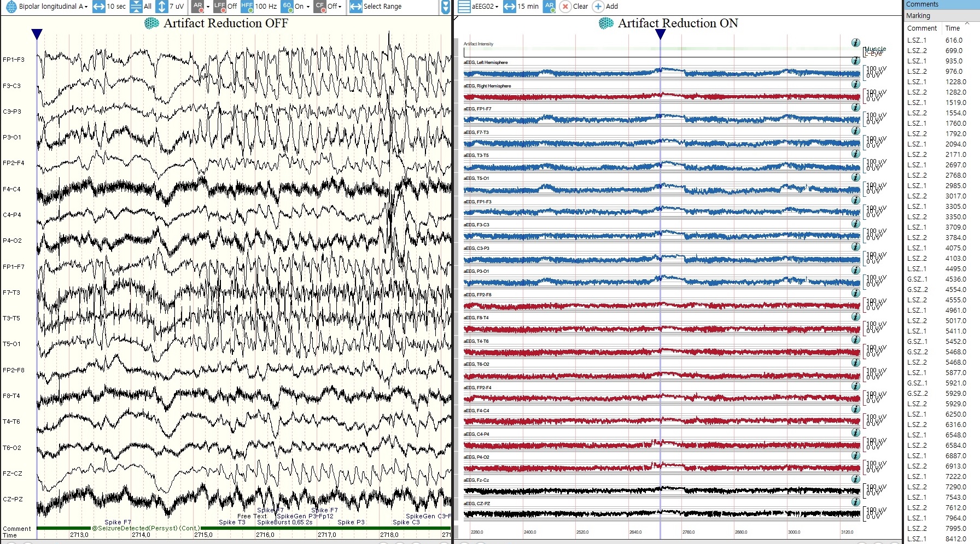
Task: Open info icon for aEEG Left Hemisphere
Action: pyautogui.click(x=855, y=61)
